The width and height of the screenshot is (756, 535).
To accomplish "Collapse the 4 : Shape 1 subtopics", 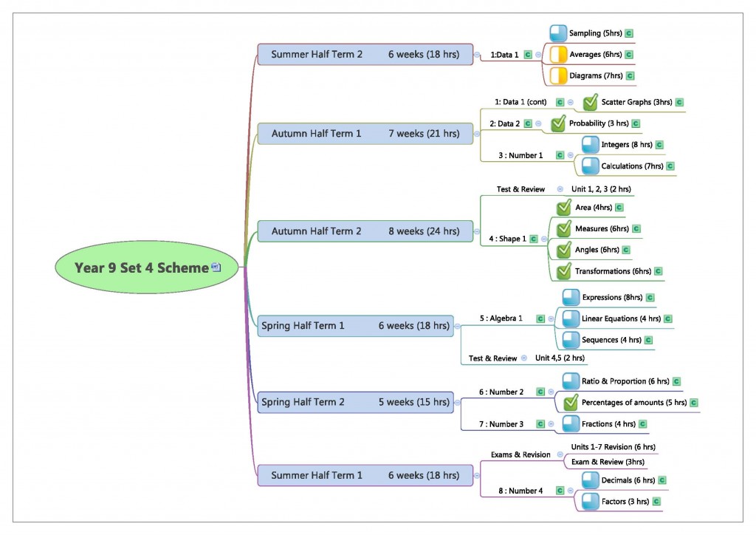I will click(x=544, y=239).
